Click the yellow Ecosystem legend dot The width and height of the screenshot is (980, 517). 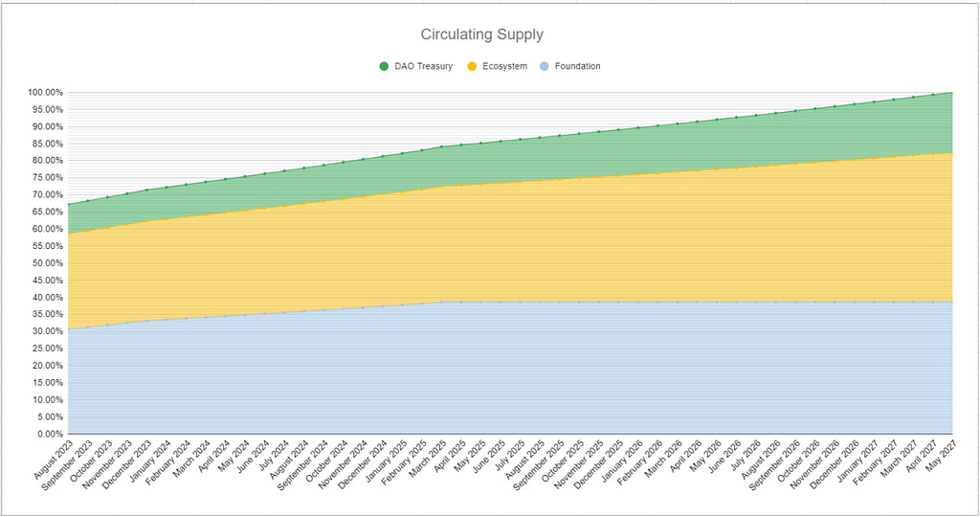(473, 66)
